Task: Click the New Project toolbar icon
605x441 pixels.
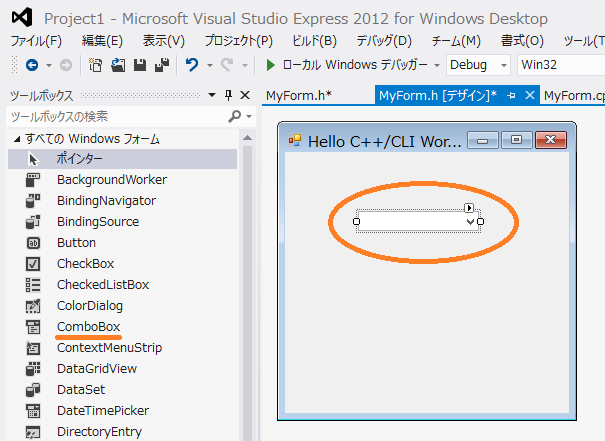Action: click(x=96, y=64)
